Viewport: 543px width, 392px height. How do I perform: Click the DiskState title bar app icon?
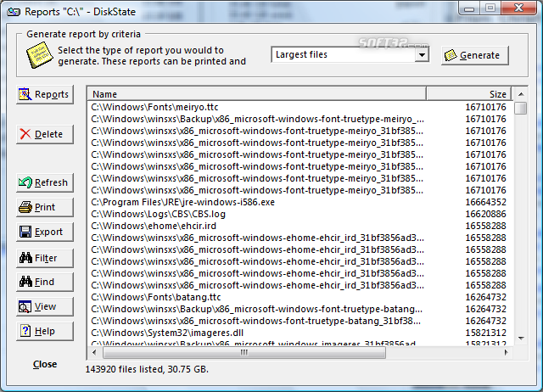click(x=14, y=12)
